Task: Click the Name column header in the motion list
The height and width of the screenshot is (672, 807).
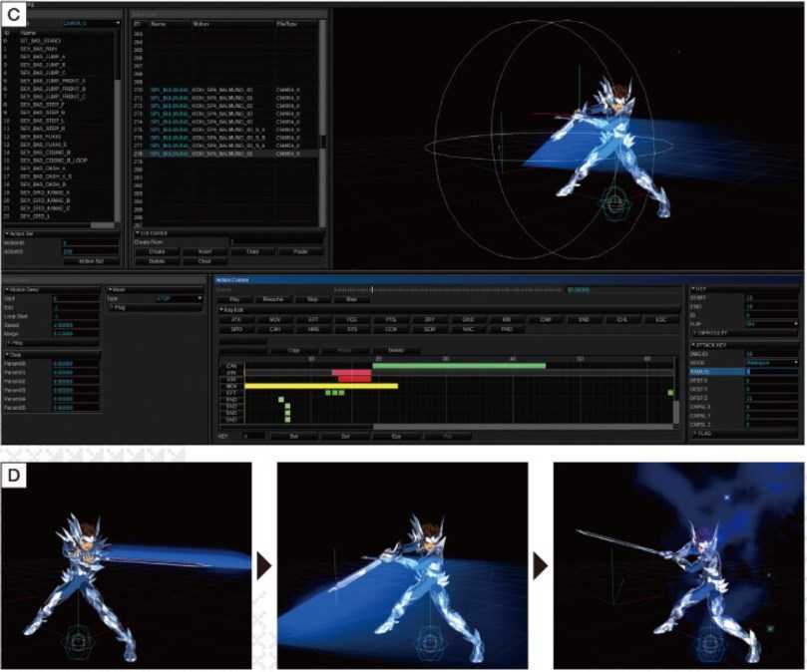Action: [x=159, y=24]
